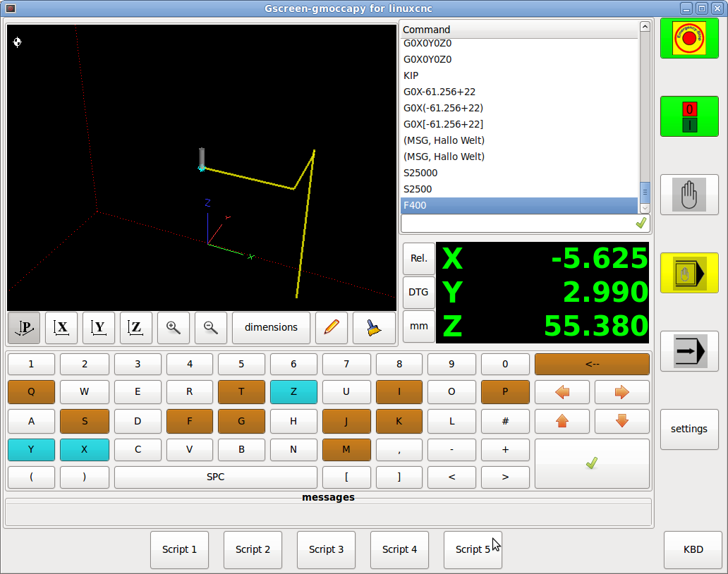The width and height of the screenshot is (728, 574).
Task: Click the command history scrollbar thumb
Action: tap(645, 192)
